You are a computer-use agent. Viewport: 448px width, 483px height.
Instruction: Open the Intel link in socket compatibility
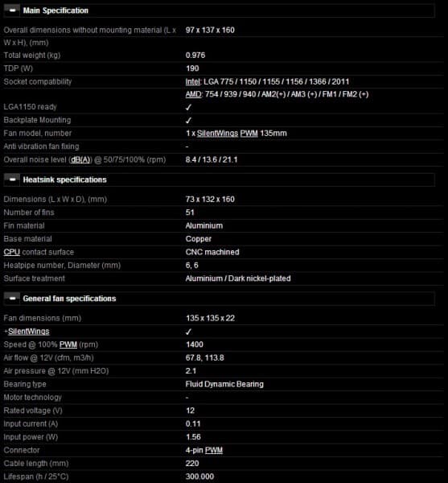click(x=192, y=81)
